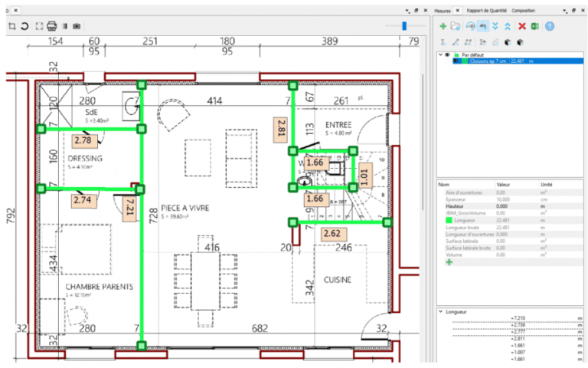Toggle visibility of Cloisons ep 7 cm item
This screenshot has width=588, height=368.
tap(456, 61)
